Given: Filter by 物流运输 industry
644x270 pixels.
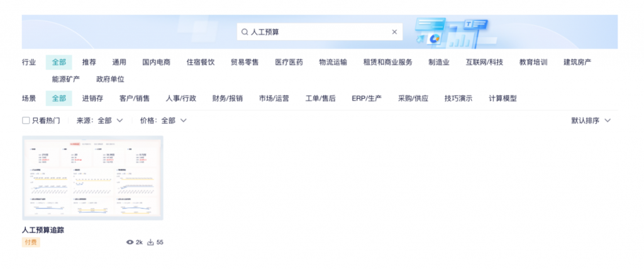Looking at the screenshot, I should coord(333,62).
